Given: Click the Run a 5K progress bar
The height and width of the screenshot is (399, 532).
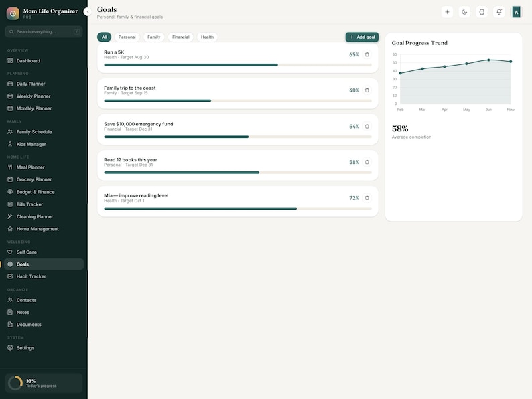Looking at the screenshot, I should pyautogui.click(x=238, y=65).
